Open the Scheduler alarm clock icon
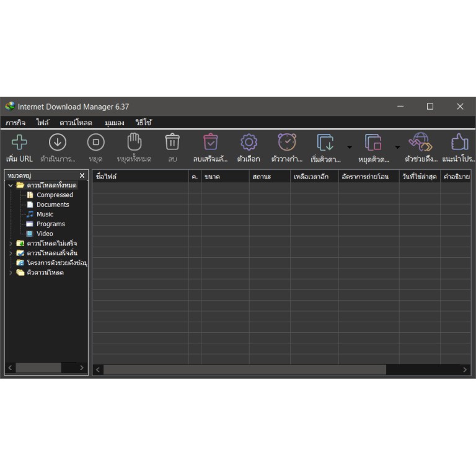The width and height of the screenshot is (476, 476). [287, 142]
